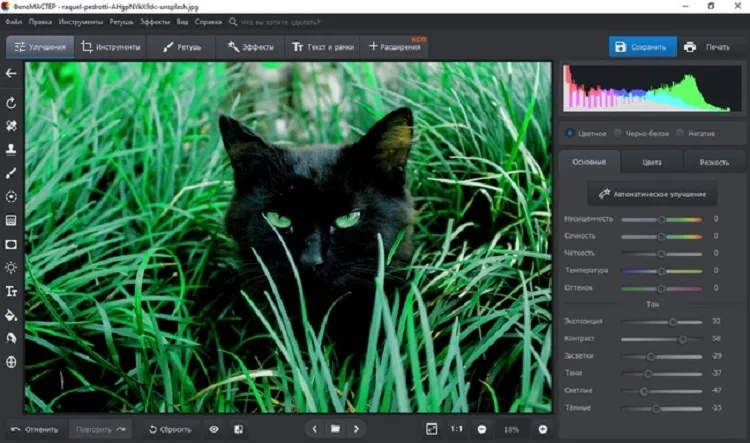Screen dimensions: 750x443
Task: Go to next photo with right arrow
Action: coord(356,429)
